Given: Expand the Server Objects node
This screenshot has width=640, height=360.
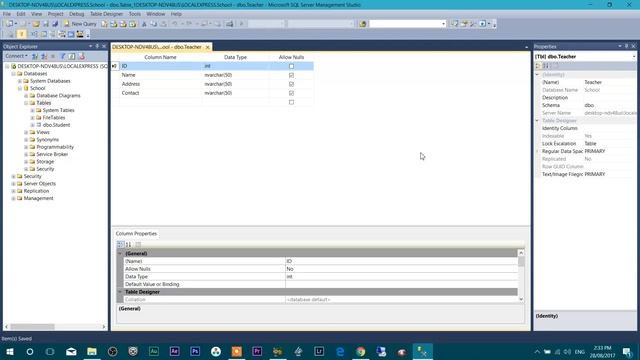Looking at the screenshot, I should (x=13, y=184).
